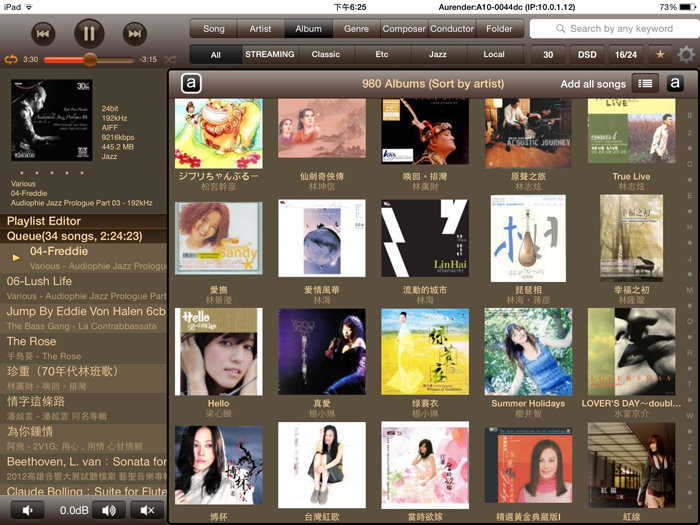
Task: Skip to the next track
Action: click(135, 33)
